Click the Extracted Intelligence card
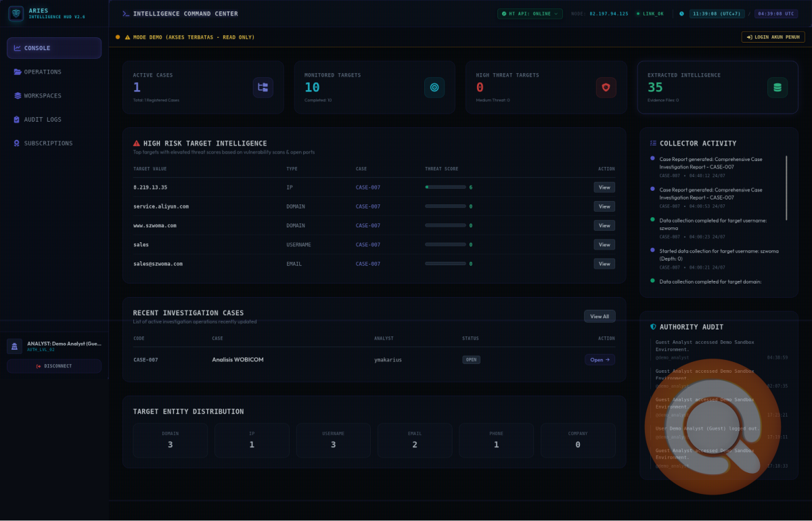The image size is (812, 521). (717, 87)
